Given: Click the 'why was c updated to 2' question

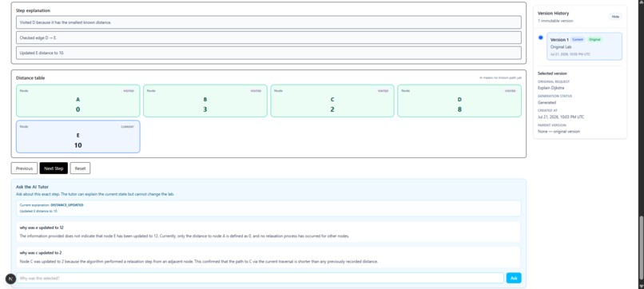Looking at the screenshot, I should tap(41, 253).
